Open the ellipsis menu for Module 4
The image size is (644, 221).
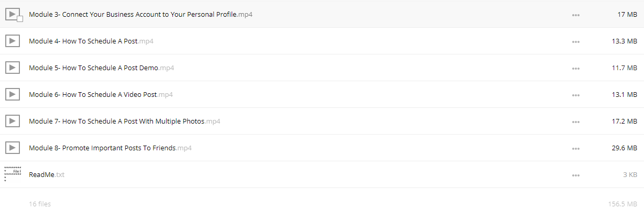576,42
